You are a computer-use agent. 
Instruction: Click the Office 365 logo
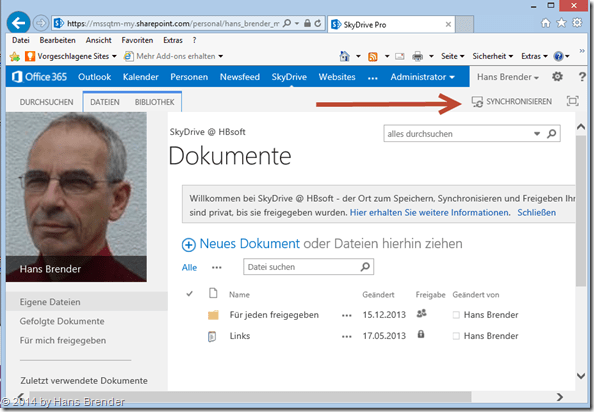(x=39, y=77)
